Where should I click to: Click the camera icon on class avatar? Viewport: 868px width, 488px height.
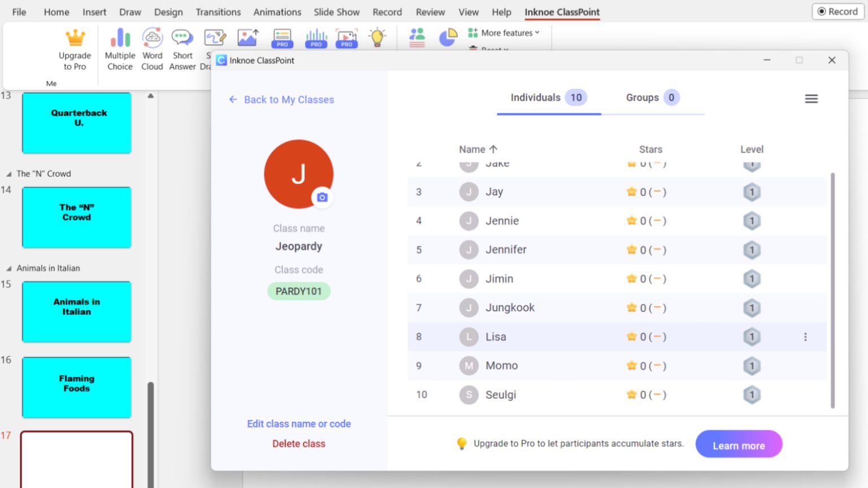coord(322,197)
